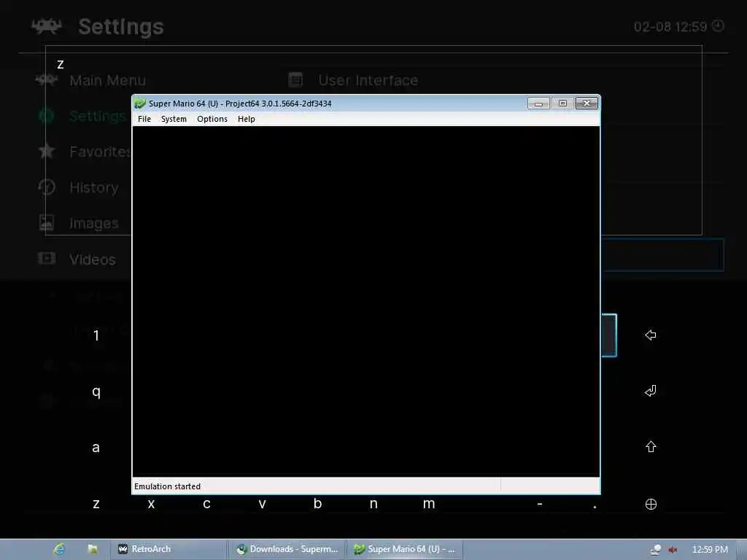Open the Options menu in Project64

[212, 119]
